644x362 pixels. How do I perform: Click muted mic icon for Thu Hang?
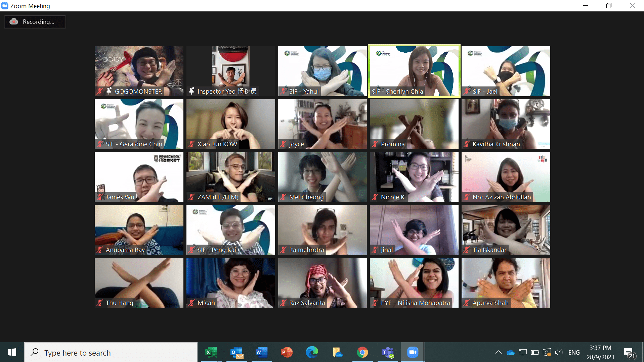(100, 303)
